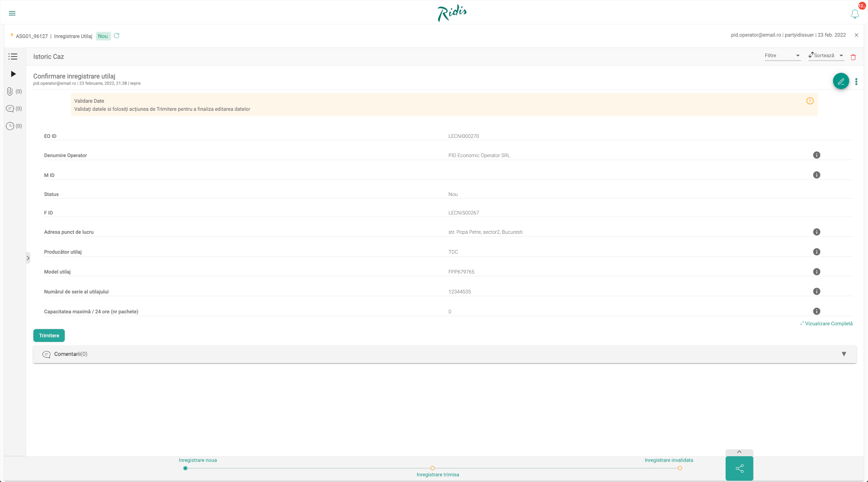The height and width of the screenshot is (482, 868).
Task: Click the green edit pencil button
Action: (841, 81)
